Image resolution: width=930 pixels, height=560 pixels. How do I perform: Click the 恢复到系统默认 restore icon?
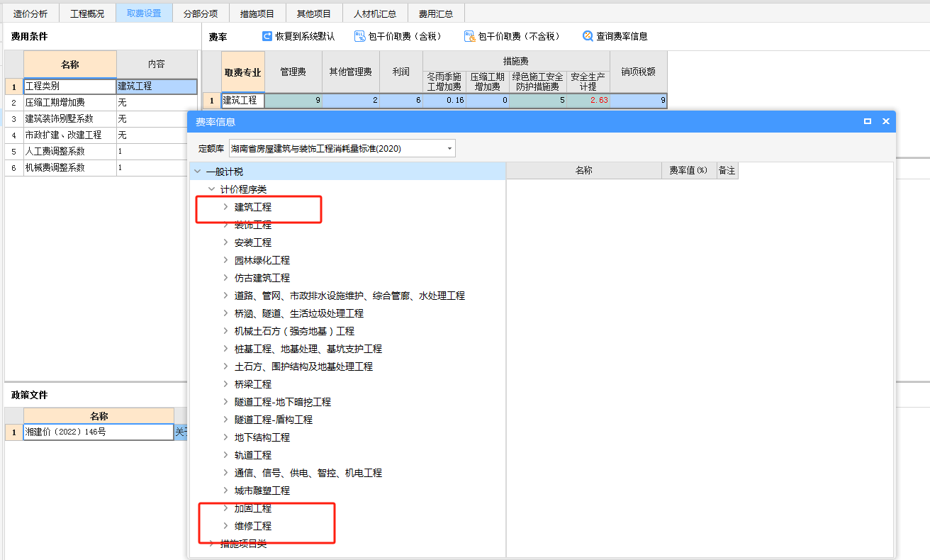tap(267, 36)
